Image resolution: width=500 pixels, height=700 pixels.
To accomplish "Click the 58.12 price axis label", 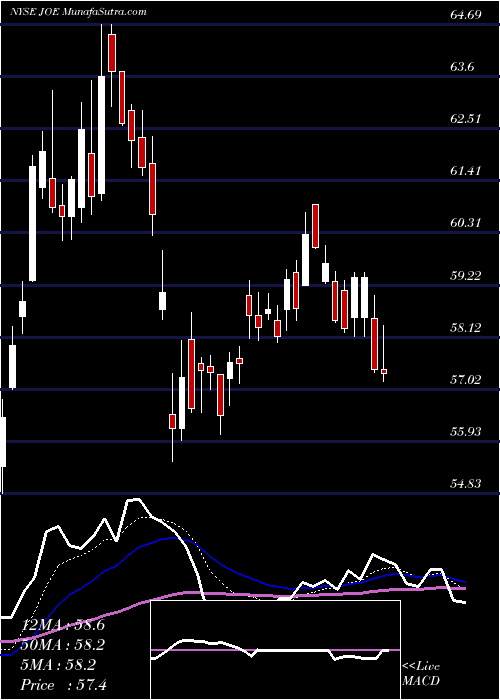I will click(467, 328).
